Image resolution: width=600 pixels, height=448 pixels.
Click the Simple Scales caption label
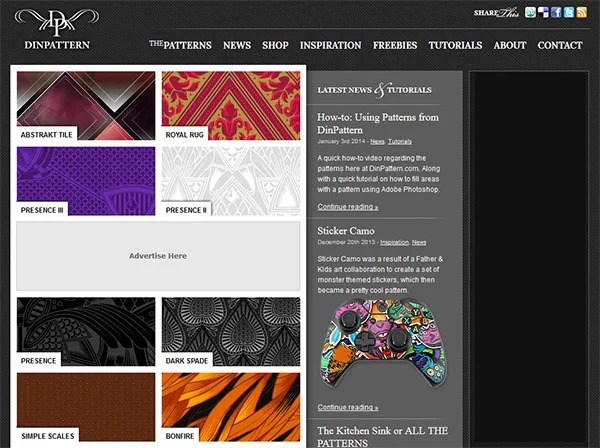(x=48, y=436)
